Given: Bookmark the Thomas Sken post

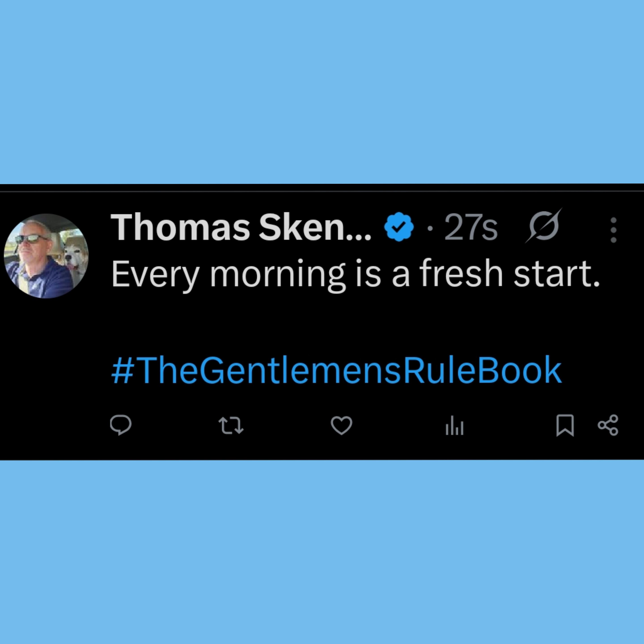Looking at the screenshot, I should pyautogui.click(x=565, y=425).
